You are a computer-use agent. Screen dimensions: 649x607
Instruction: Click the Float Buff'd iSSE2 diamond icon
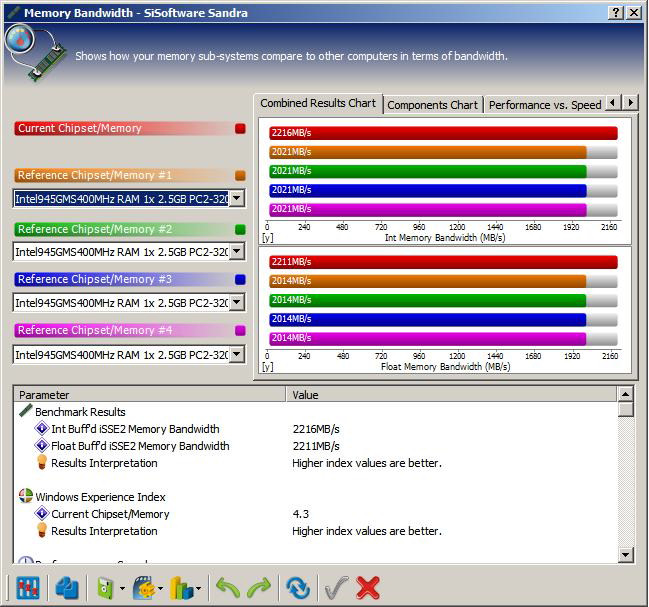(x=41, y=445)
